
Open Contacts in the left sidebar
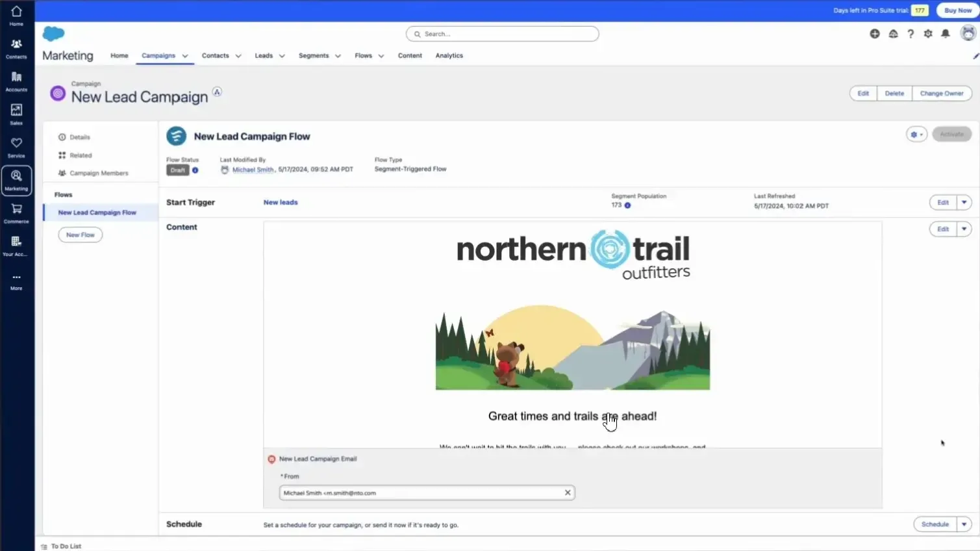pos(16,48)
